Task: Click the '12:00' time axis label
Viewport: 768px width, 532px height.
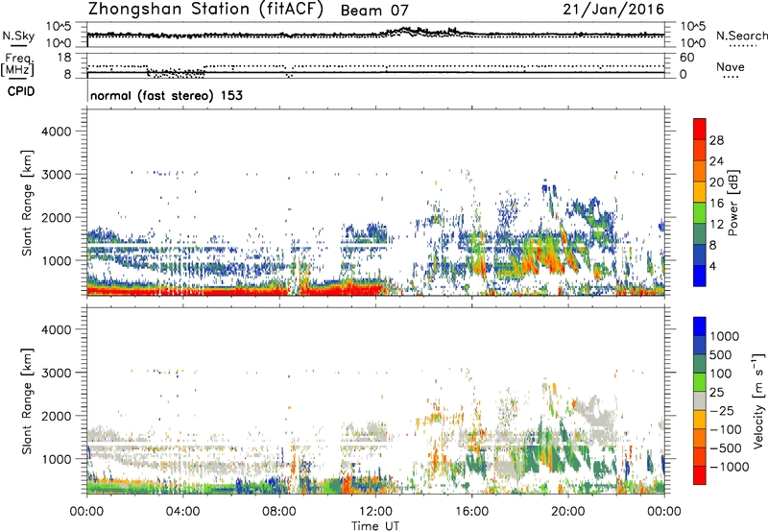Action: point(375,512)
